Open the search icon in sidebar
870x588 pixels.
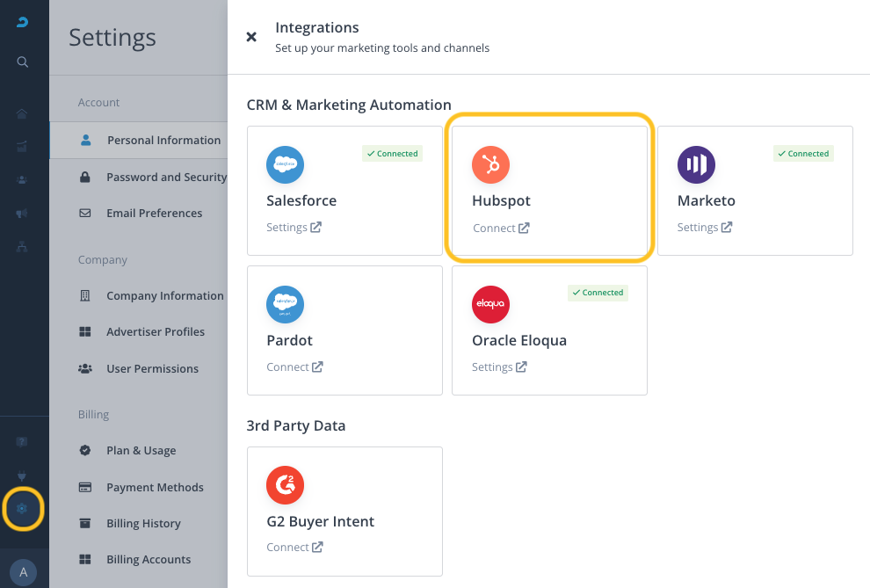point(23,62)
